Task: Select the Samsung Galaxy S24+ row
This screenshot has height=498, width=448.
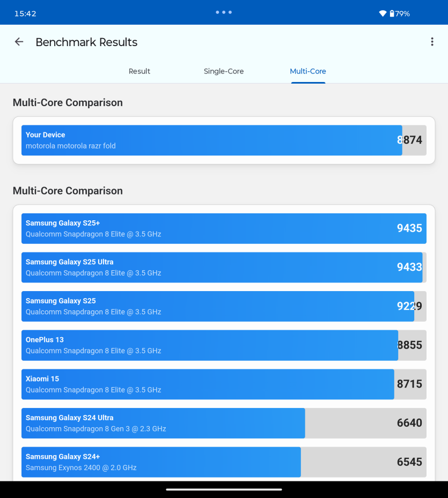Action: click(224, 462)
